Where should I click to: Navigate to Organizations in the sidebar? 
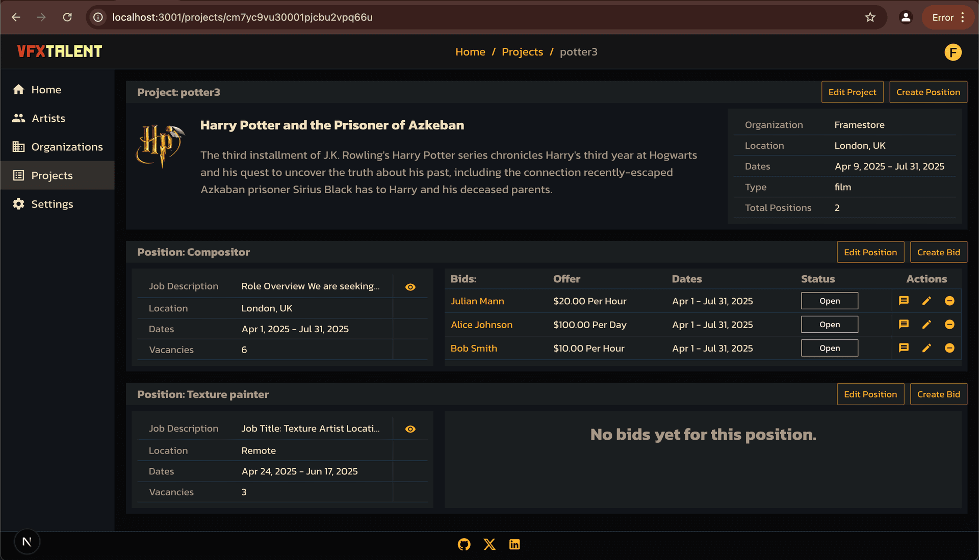tap(57, 147)
